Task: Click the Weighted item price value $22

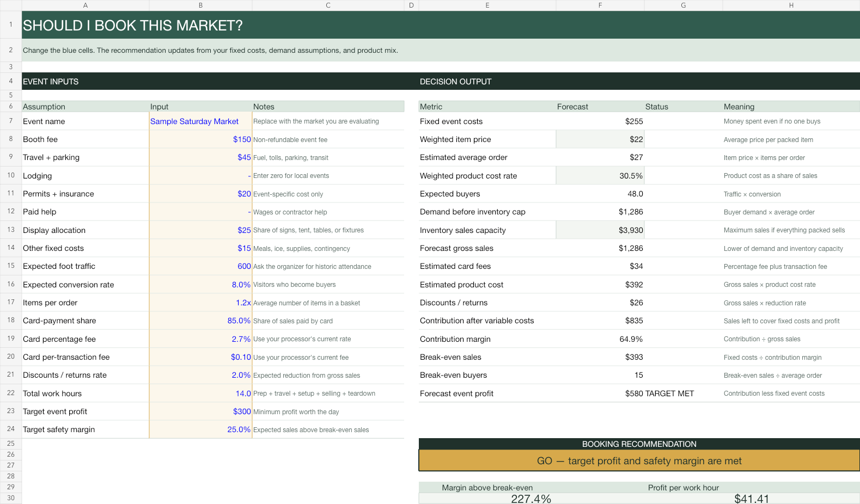Action: 600,139
